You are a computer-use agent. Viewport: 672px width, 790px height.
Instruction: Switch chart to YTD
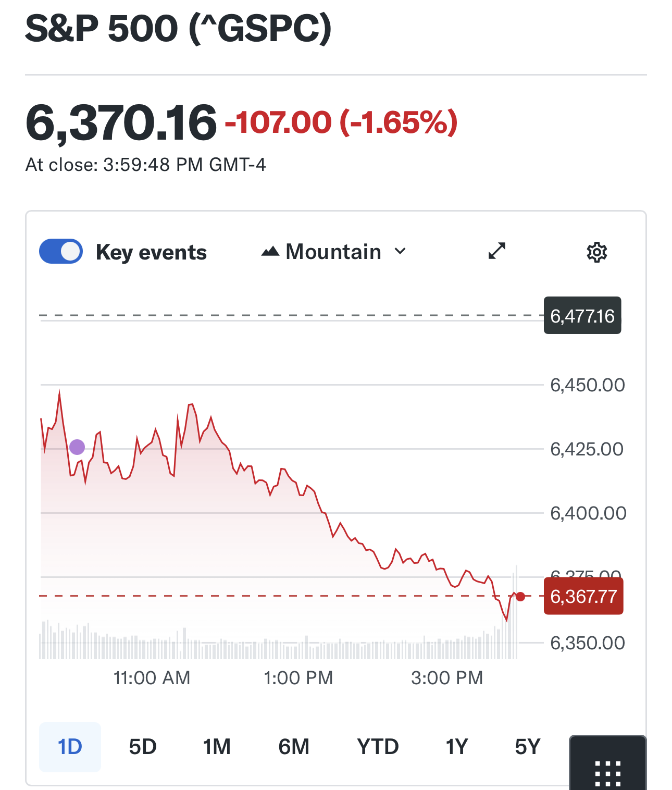(x=378, y=747)
